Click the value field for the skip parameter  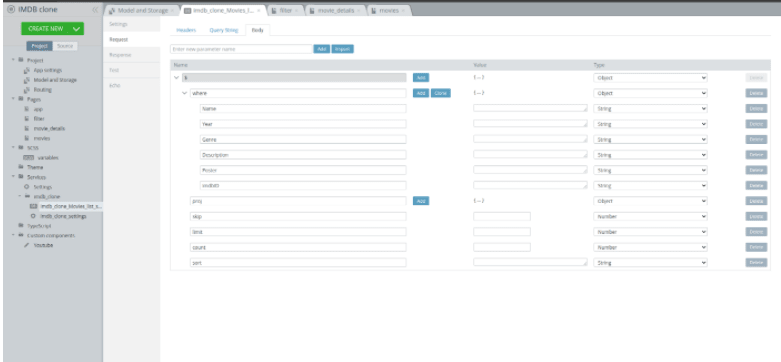pyautogui.click(x=502, y=217)
